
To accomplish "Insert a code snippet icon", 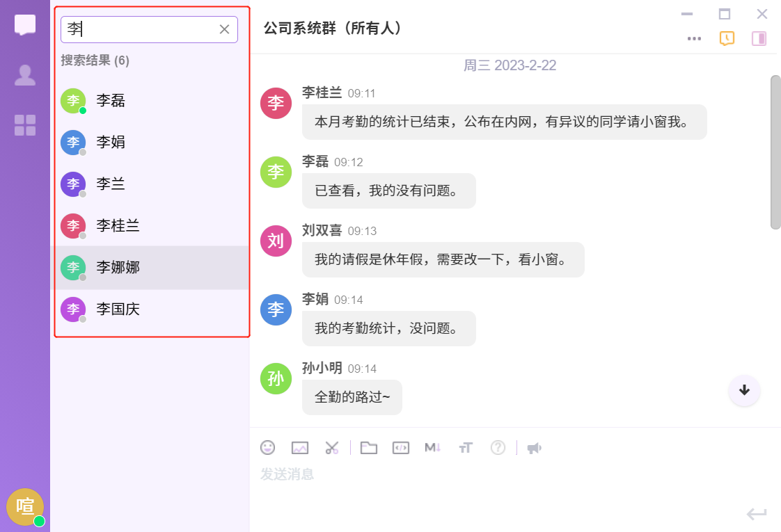I will pos(401,448).
